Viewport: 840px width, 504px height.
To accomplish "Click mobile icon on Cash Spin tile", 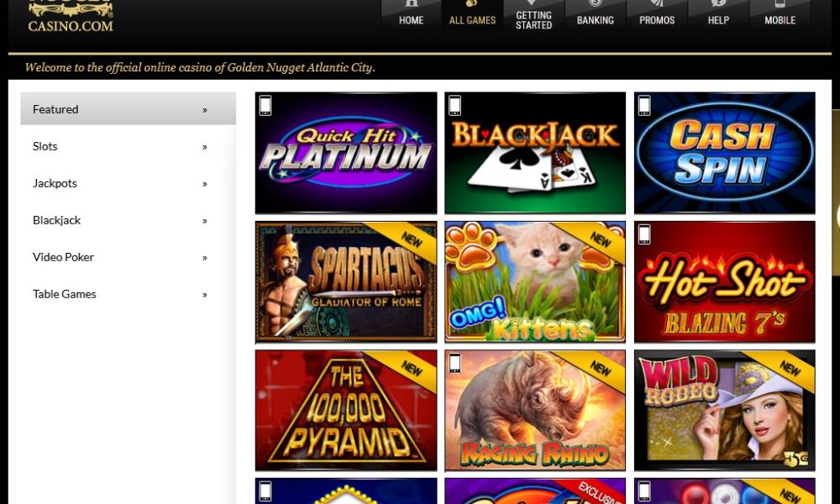I will [644, 106].
